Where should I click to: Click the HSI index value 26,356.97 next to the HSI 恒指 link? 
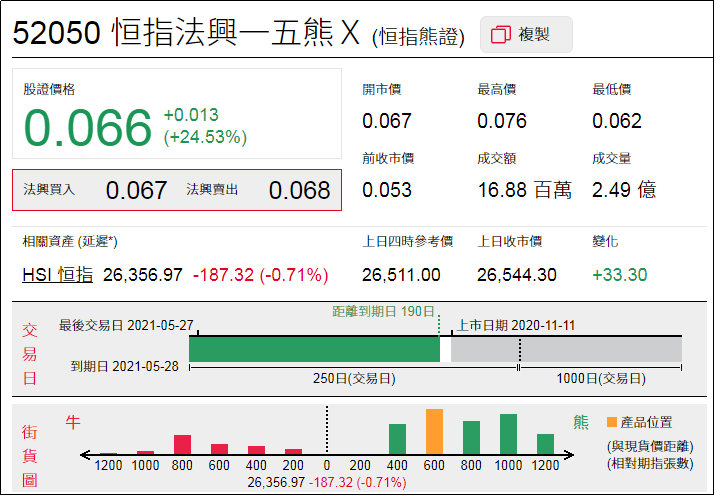coord(143,275)
